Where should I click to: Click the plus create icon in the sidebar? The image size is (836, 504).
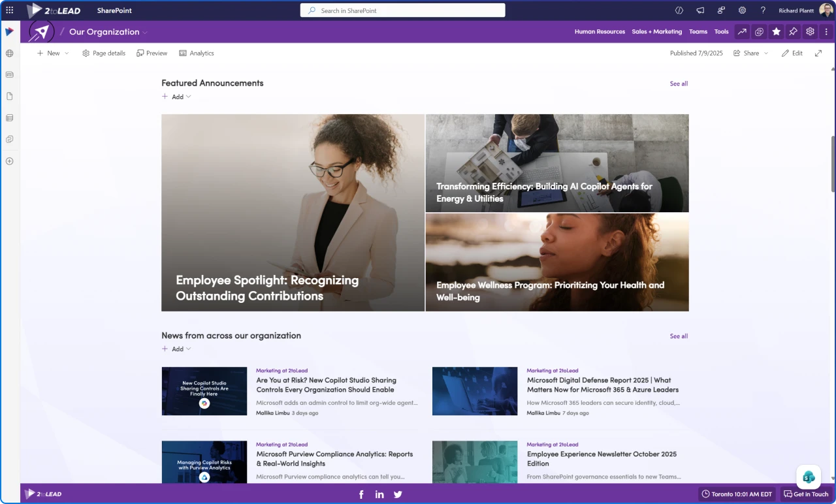9,161
